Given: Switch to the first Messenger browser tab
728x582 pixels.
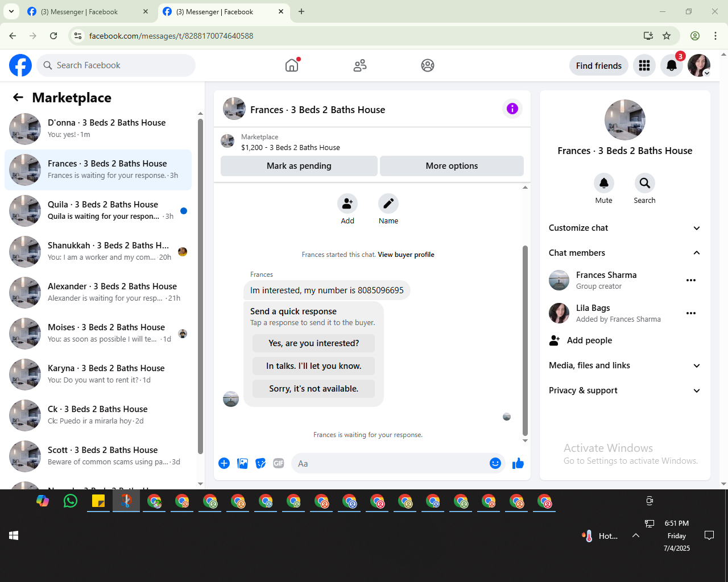Looking at the screenshot, I should pyautogui.click(x=88, y=11).
